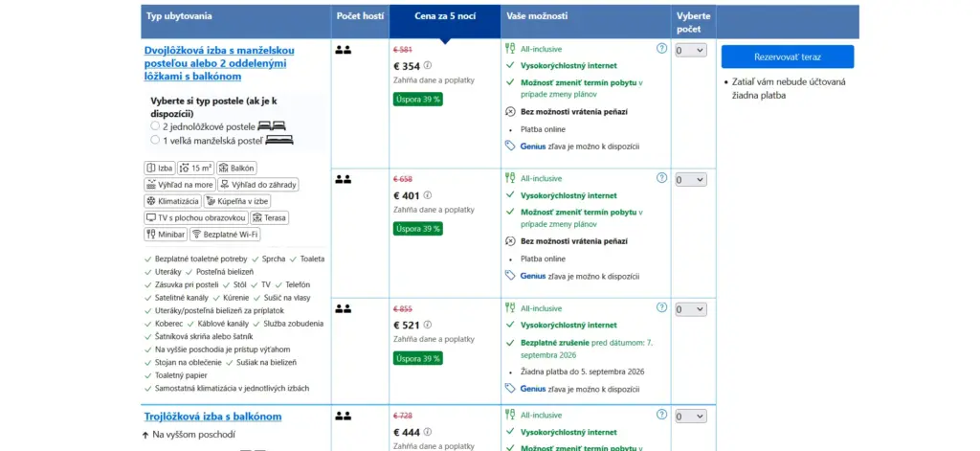Screen dimensions: 980x451
Task: Select 1 veľká manželská posteľ radio option
Action: pyautogui.click(x=155, y=140)
